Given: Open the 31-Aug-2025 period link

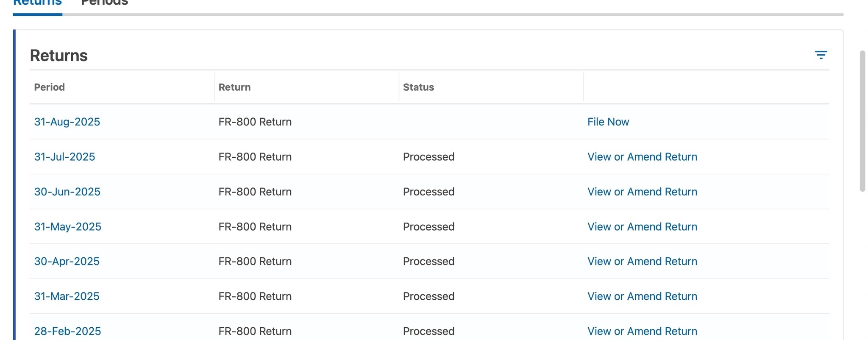Looking at the screenshot, I should 67,122.
